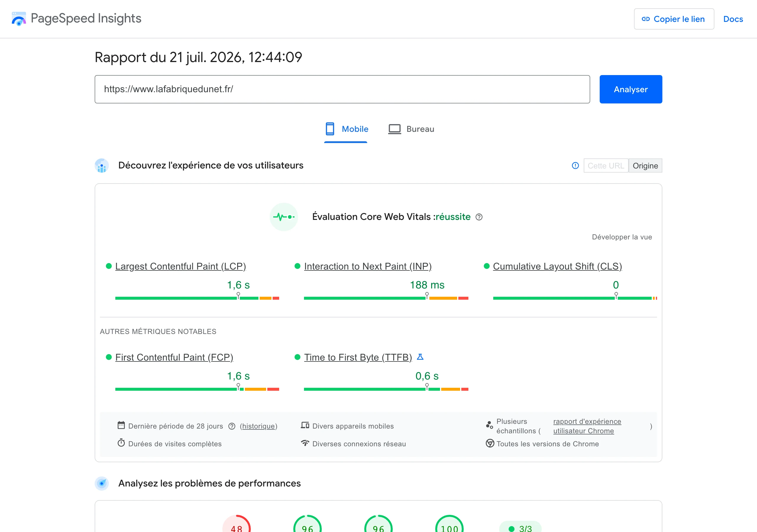
Task: Click the 3/3 green badge
Action: (520, 527)
